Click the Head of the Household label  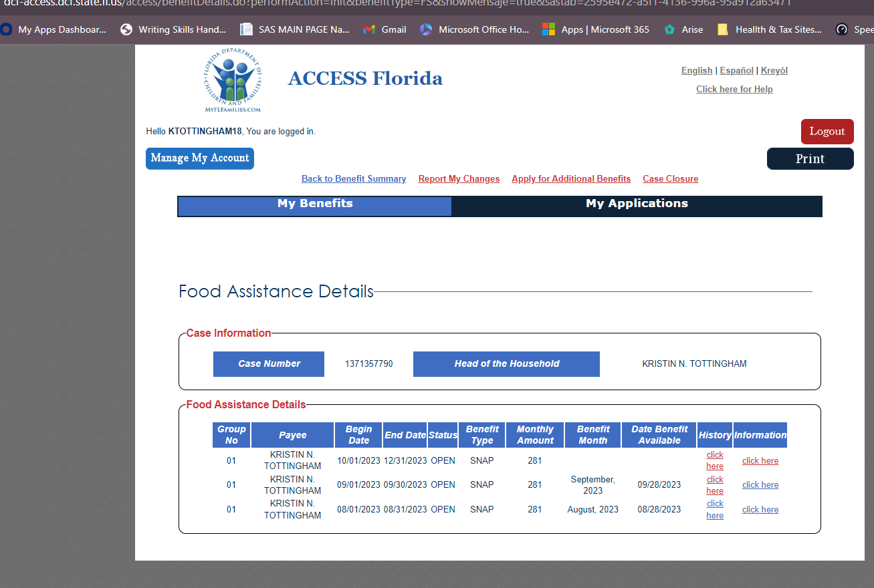(506, 364)
